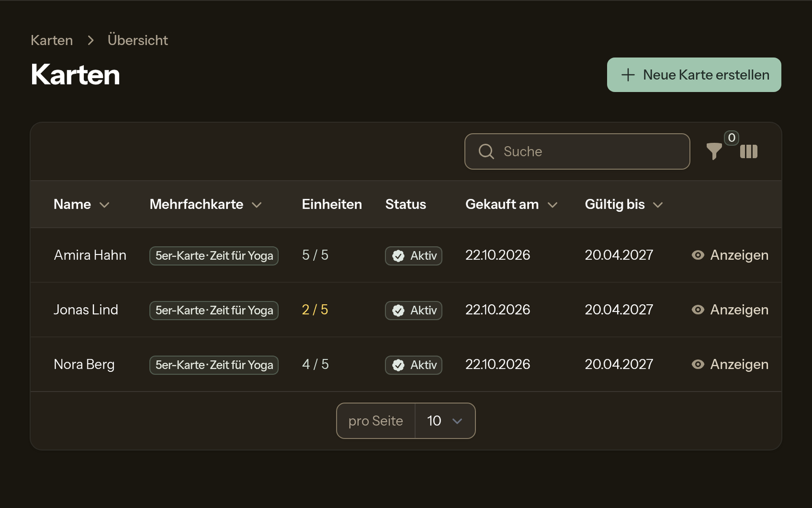The height and width of the screenshot is (508, 812).
Task: Click Amira Hahn's 22.10.2026 purchase date
Action: pyautogui.click(x=498, y=255)
